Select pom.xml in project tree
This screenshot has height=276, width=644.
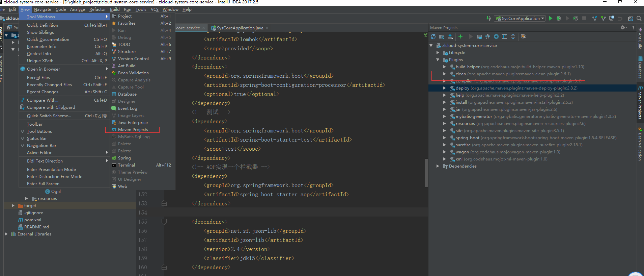pos(33,220)
